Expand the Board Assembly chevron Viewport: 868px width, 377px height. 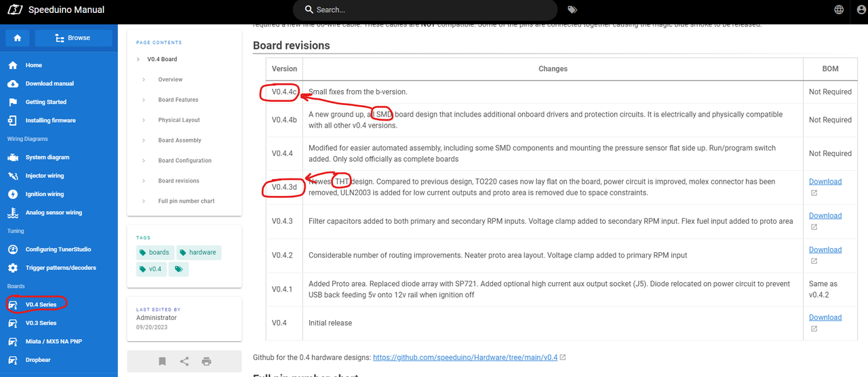tap(144, 140)
